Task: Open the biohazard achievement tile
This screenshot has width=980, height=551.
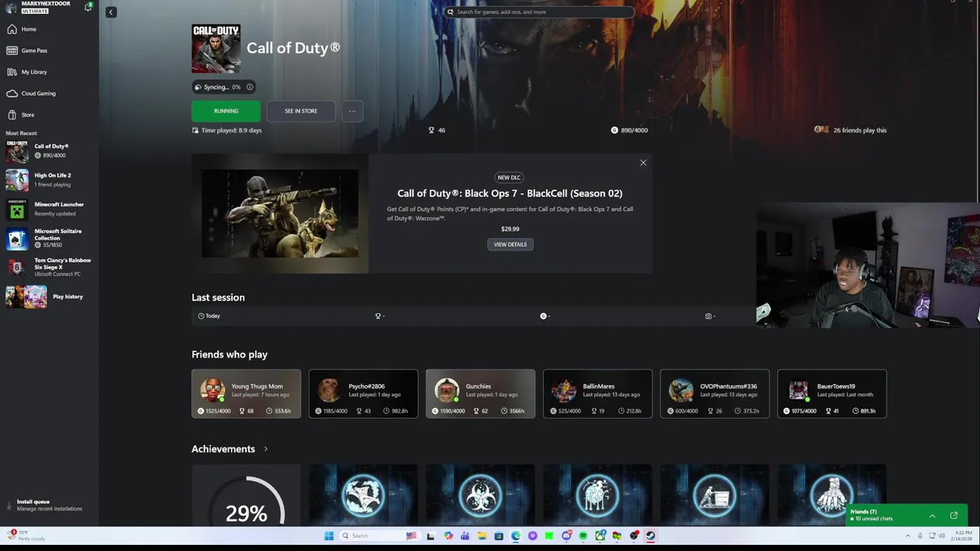Action: [x=480, y=494]
